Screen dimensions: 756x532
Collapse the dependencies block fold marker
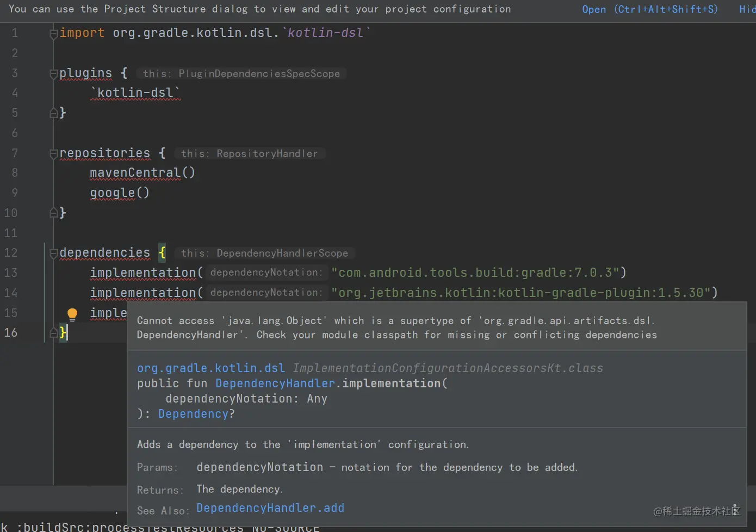[53, 253]
